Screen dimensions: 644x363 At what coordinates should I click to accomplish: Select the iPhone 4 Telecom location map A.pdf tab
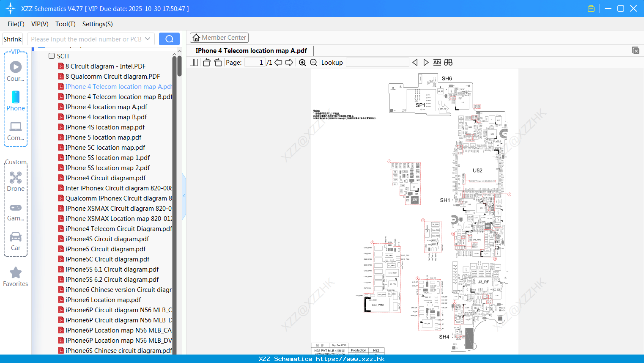click(251, 51)
